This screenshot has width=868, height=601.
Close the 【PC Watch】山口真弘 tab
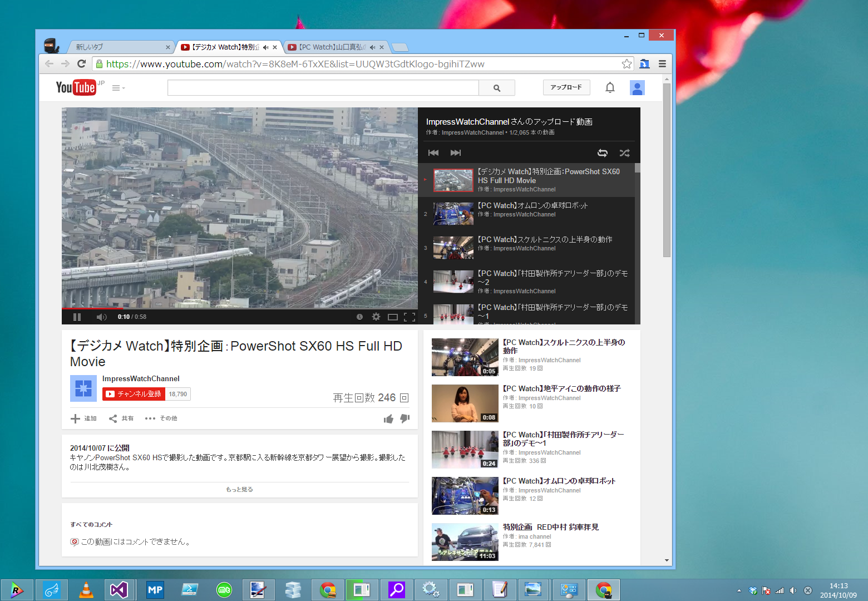tap(382, 47)
